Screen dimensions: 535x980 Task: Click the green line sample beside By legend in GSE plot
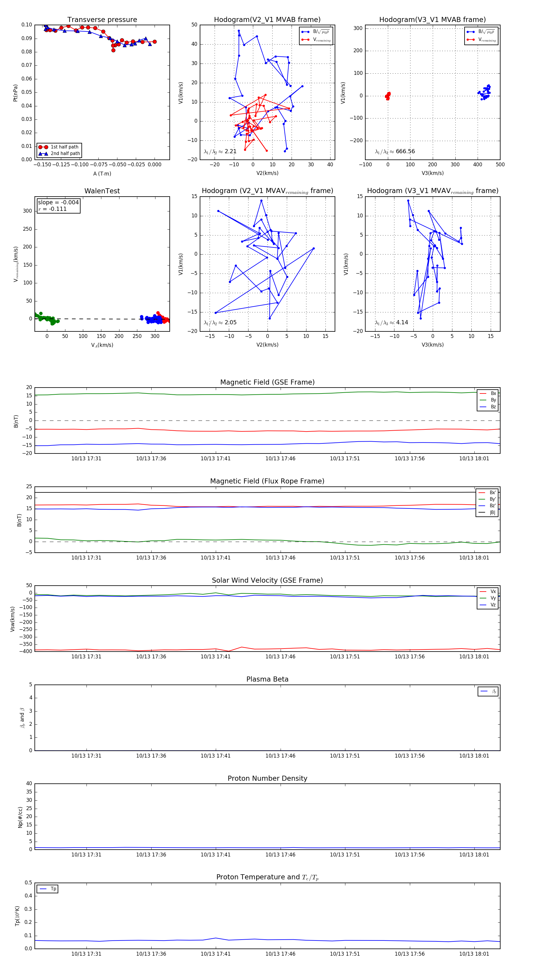click(x=483, y=400)
